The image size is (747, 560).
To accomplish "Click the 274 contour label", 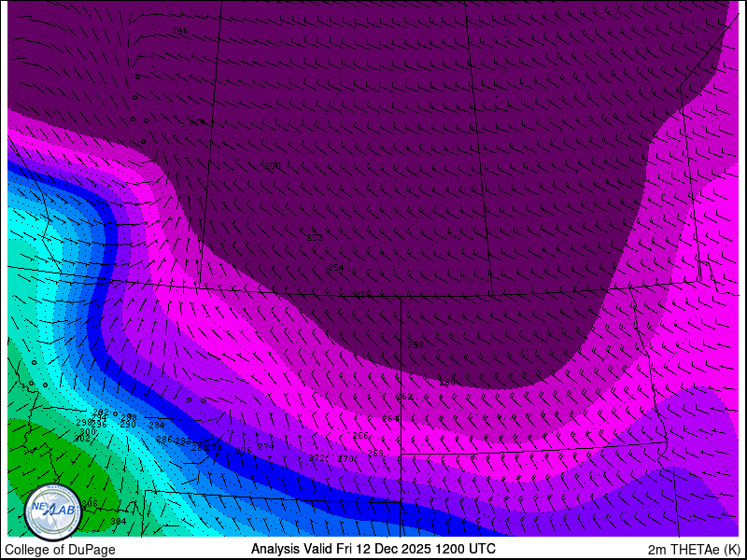I will pos(266,447).
